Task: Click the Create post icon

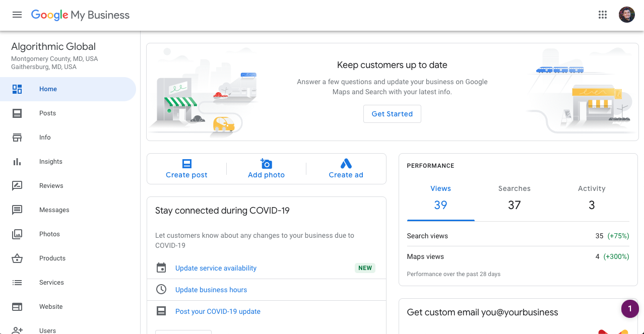Action: [187, 163]
